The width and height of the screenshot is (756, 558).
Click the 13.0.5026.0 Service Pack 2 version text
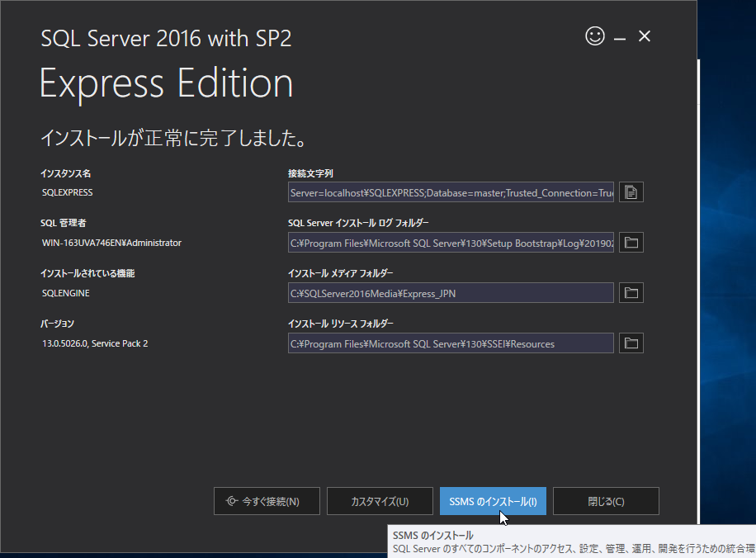(95, 343)
